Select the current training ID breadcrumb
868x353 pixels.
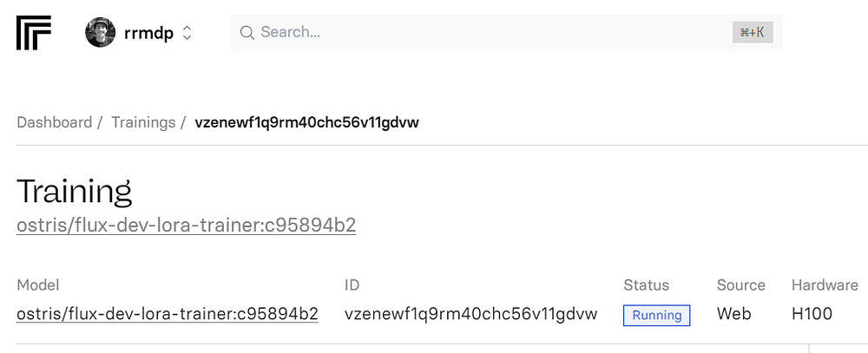pos(306,122)
